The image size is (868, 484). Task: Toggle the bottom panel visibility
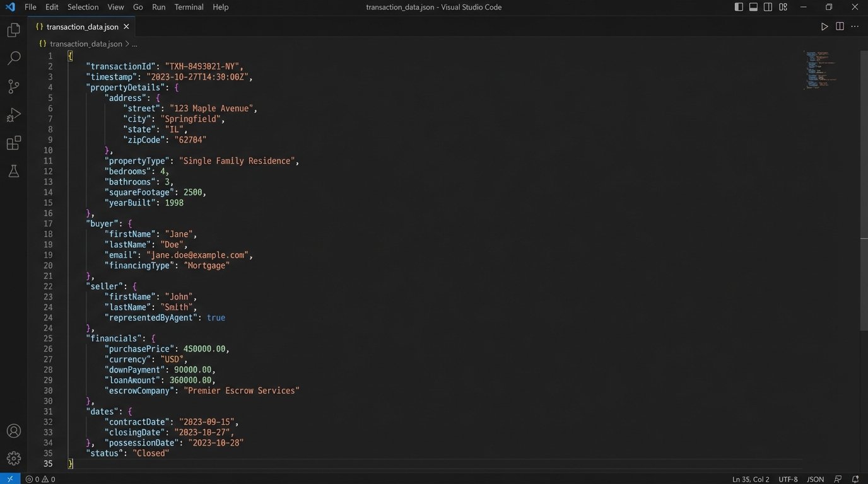(753, 7)
